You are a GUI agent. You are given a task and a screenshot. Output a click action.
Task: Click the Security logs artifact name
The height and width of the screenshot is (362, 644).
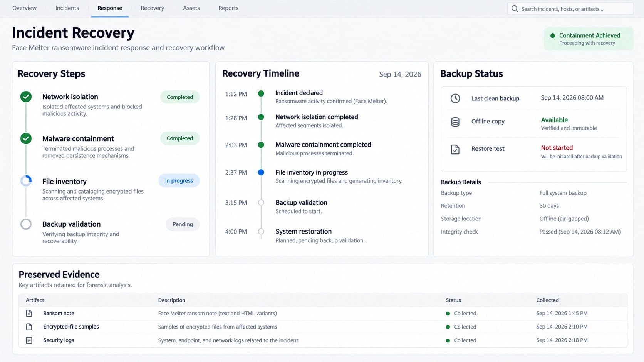tap(59, 340)
